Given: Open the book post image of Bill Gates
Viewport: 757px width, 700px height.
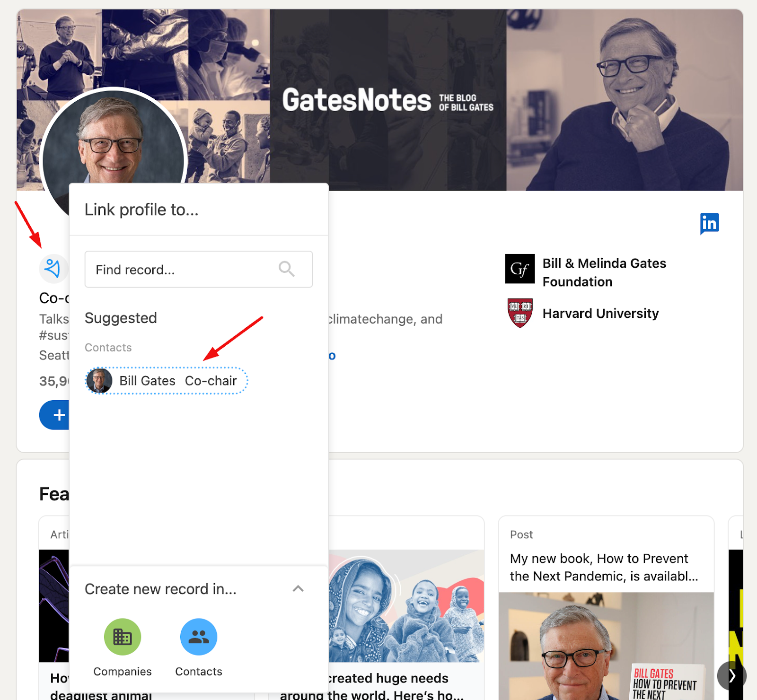Looking at the screenshot, I should [x=606, y=646].
